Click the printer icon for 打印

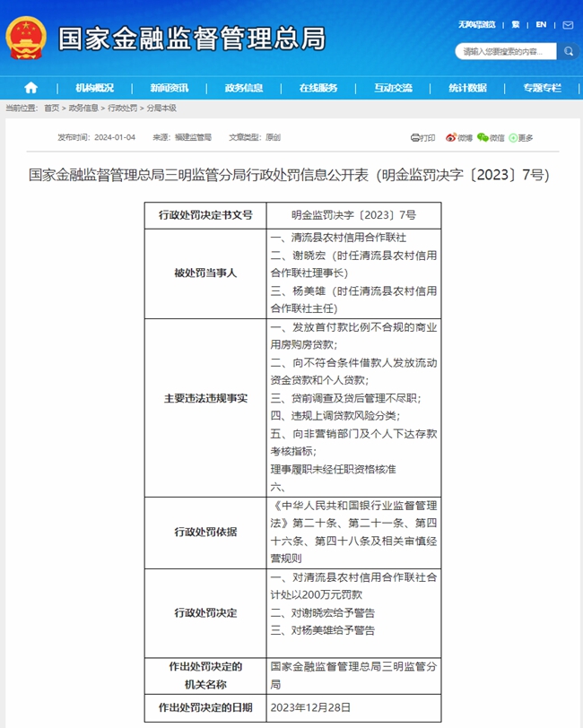[415, 138]
